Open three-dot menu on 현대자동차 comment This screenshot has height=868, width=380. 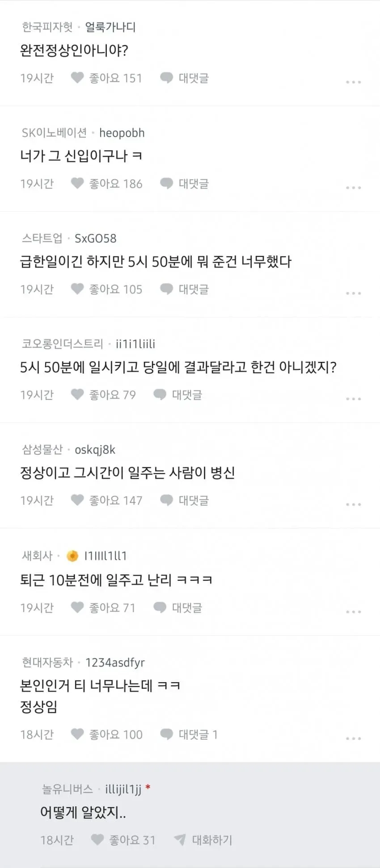pyautogui.click(x=353, y=738)
